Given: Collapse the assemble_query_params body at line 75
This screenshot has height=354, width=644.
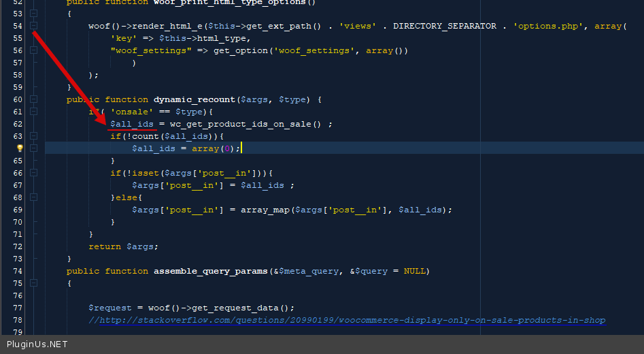Looking at the screenshot, I should pyautogui.click(x=33, y=283).
